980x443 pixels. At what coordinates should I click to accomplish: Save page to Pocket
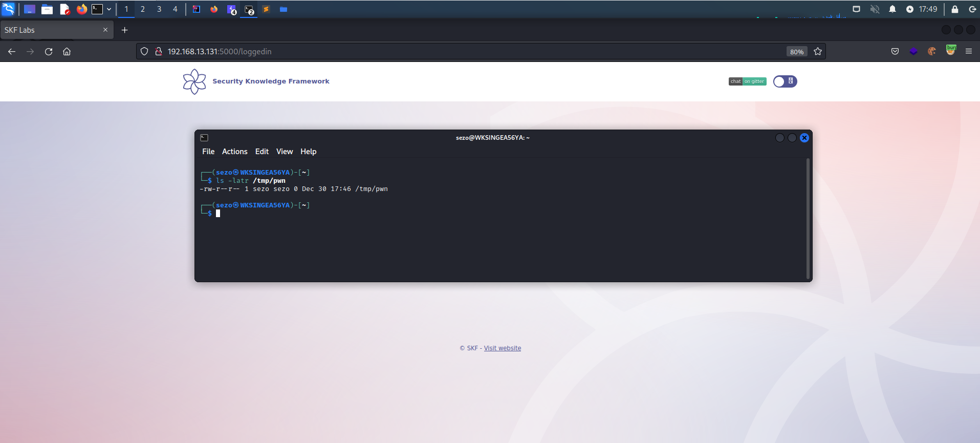895,51
